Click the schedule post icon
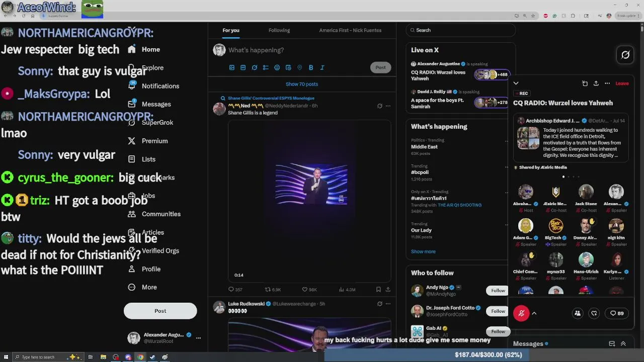The width and height of the screenshot is (644, 362). (288, 67)
